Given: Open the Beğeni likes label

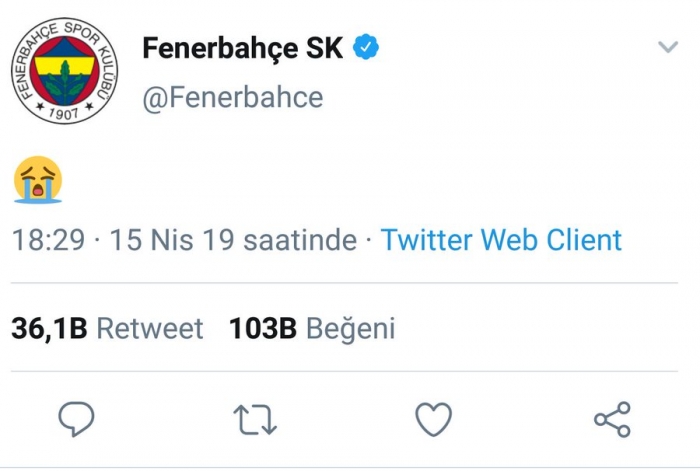Looking at the screenshot, I should (x=350, y=328).
